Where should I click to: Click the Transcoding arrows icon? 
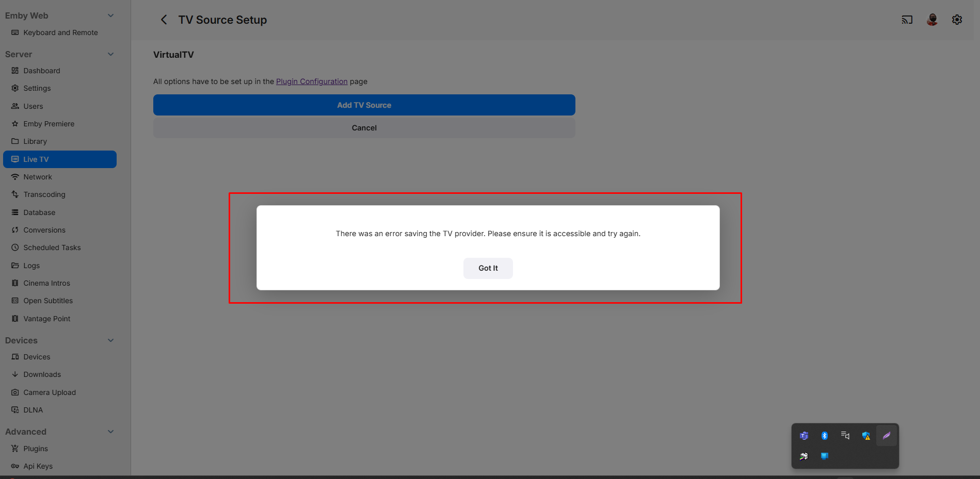coord(15,194)
